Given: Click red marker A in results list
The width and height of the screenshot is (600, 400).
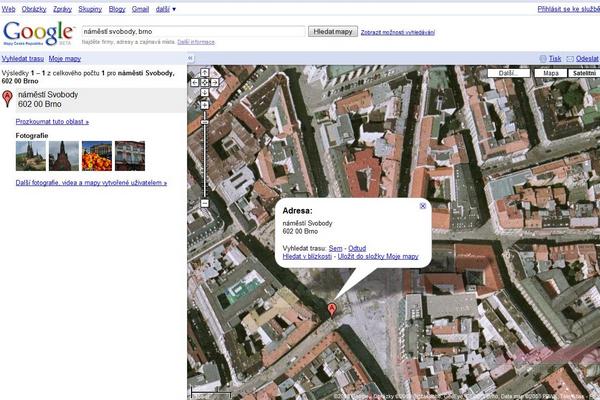Looking at the screenshot, I should [x=7, y=98].
